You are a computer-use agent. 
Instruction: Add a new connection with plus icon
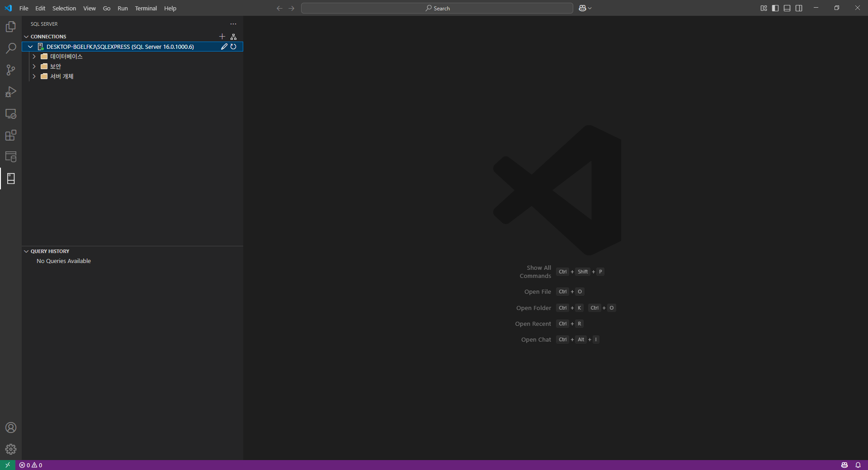[x=222, y=37]
